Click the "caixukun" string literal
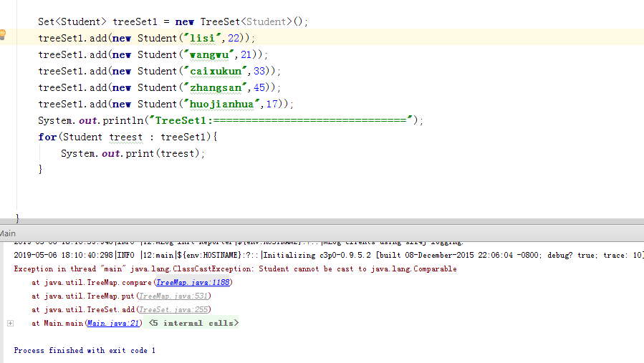Screen dimensions: 644x363 [x=216, y=71]
